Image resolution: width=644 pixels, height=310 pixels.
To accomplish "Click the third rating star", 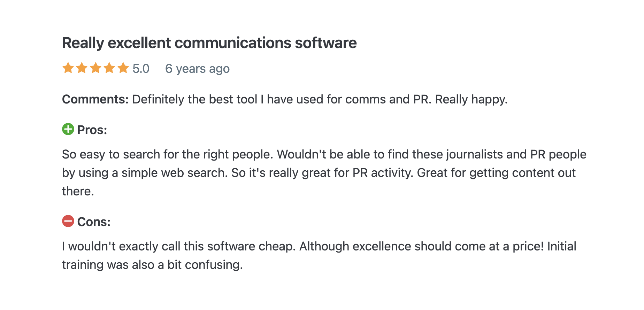I will tap(95, 68).
